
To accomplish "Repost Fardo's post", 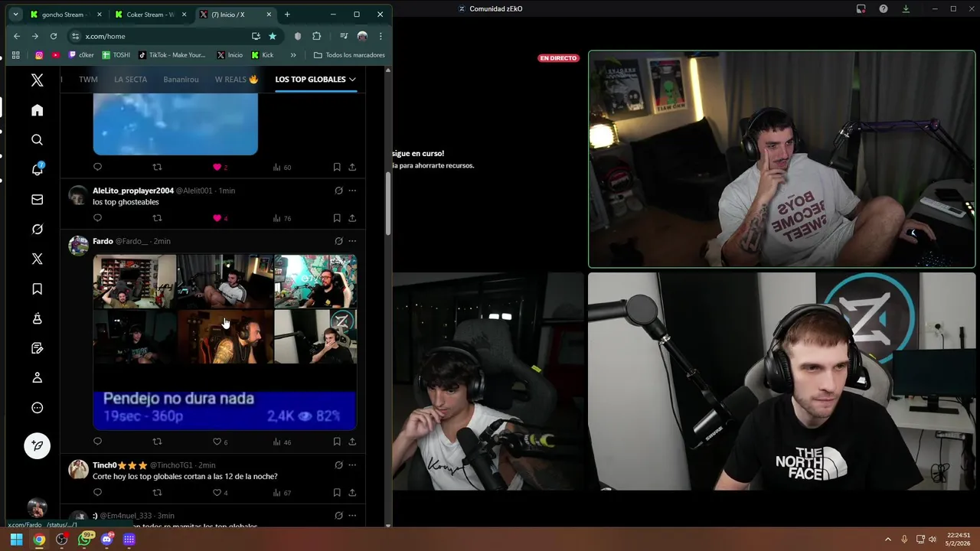I will pyautogui.click(x=157, y=442).
